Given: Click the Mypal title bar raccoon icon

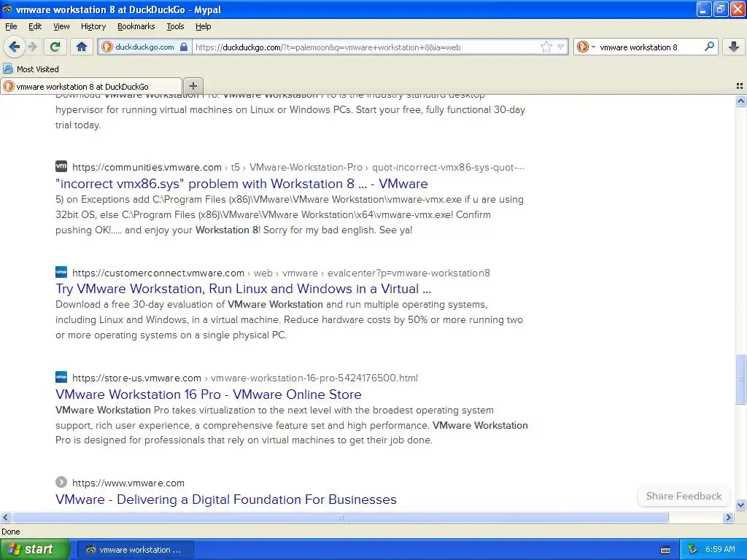Looking at the screenshot, I should point(7,9).
